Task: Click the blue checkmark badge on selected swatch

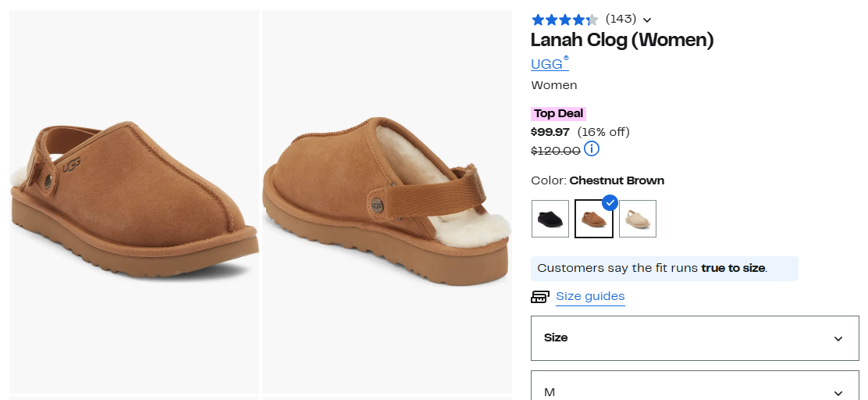Action: point(610,202)
